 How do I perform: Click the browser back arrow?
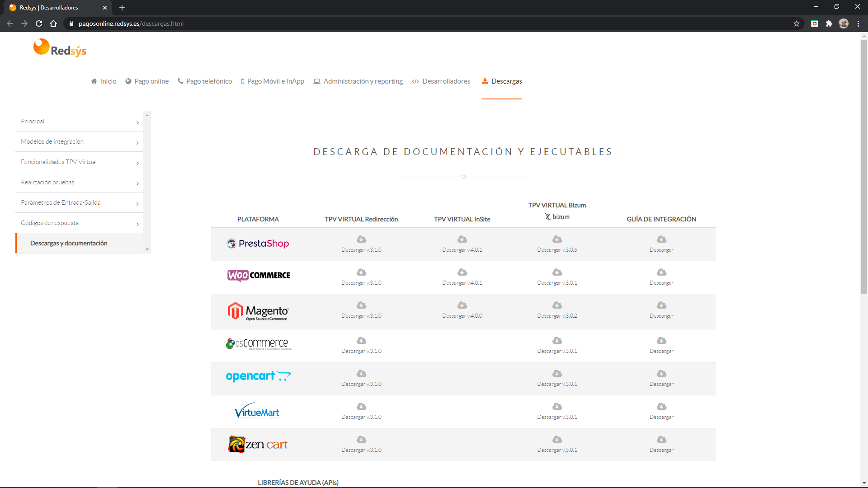tap(10, 23)
